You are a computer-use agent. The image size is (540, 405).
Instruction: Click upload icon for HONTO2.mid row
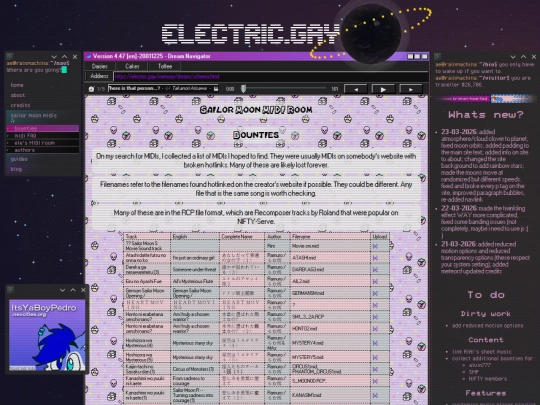point(375,329)
